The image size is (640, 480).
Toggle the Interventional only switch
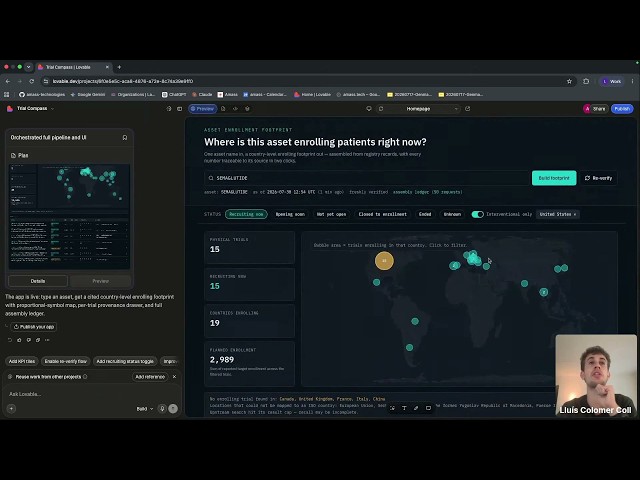pyautogui.click(x=478, y=214)
